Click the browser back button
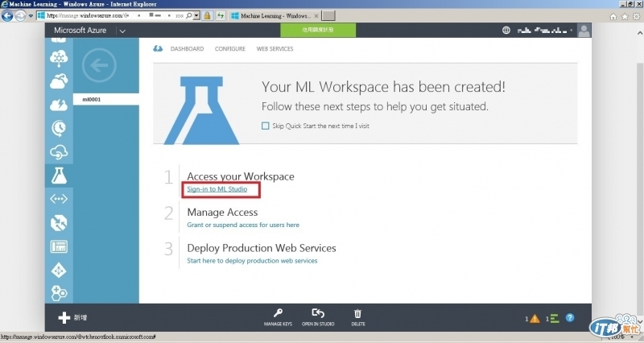Image resolution: width=644 pixels, height=343 pixels. tap(7, 16)
